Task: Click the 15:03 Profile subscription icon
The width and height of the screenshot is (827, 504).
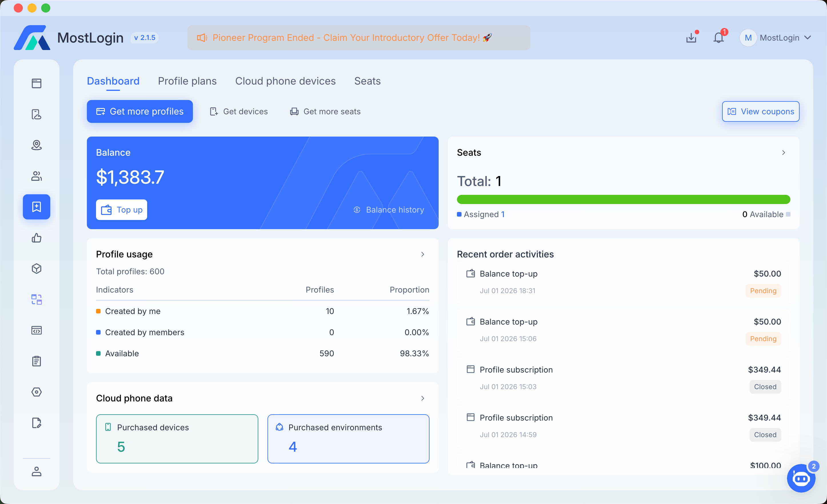Action: (x=471, y=369)
